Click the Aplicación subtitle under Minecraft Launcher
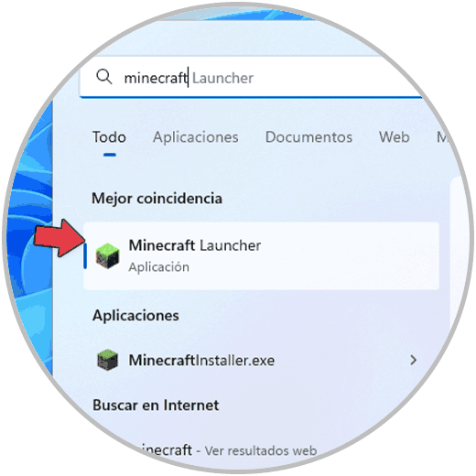The width and height of the screenshot is (476, 476). [x=158, y=267]
